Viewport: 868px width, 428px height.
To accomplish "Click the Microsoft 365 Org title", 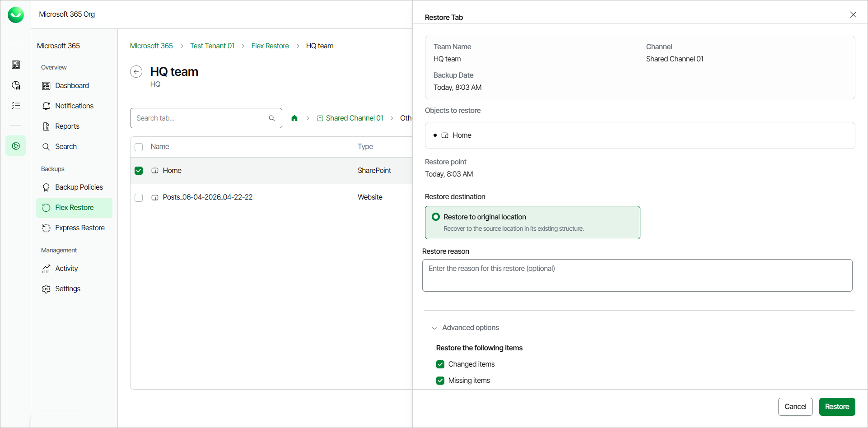I will [67, 14].
